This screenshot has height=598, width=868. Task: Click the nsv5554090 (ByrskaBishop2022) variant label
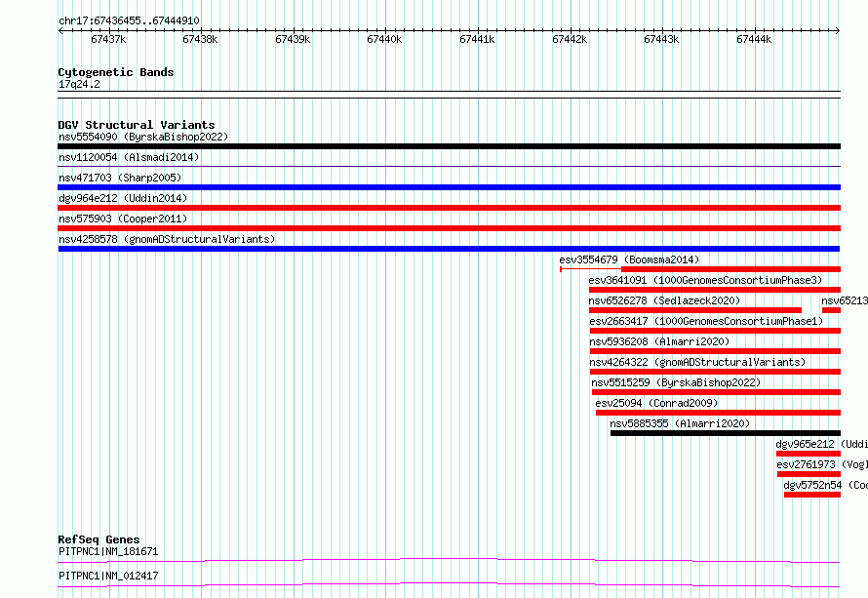click(x=143, y=137)
